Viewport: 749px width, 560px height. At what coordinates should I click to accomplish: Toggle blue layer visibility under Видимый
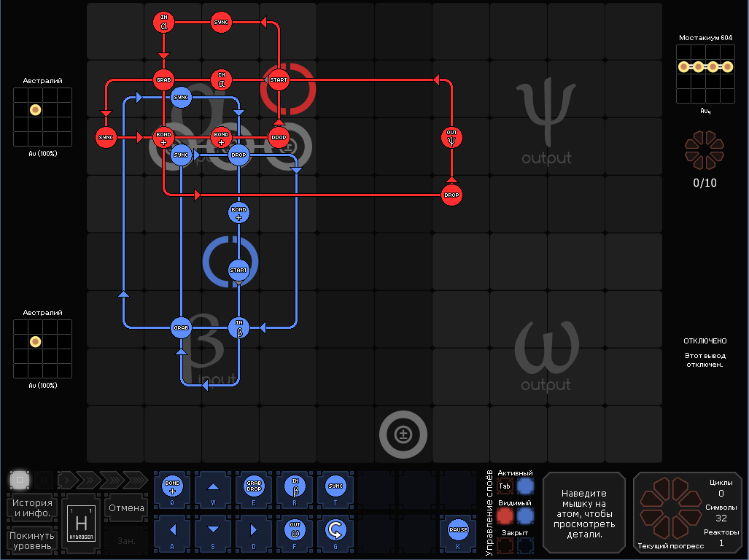[525, 516]
